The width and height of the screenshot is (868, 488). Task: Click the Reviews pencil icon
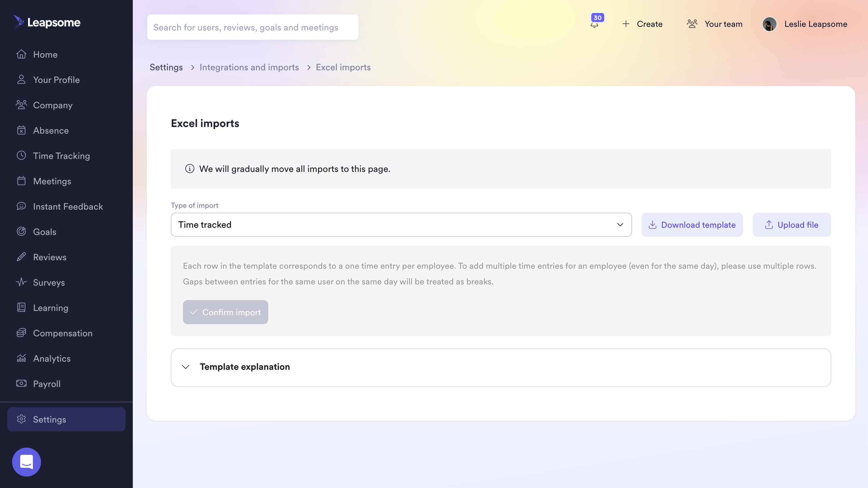point(21,257)
